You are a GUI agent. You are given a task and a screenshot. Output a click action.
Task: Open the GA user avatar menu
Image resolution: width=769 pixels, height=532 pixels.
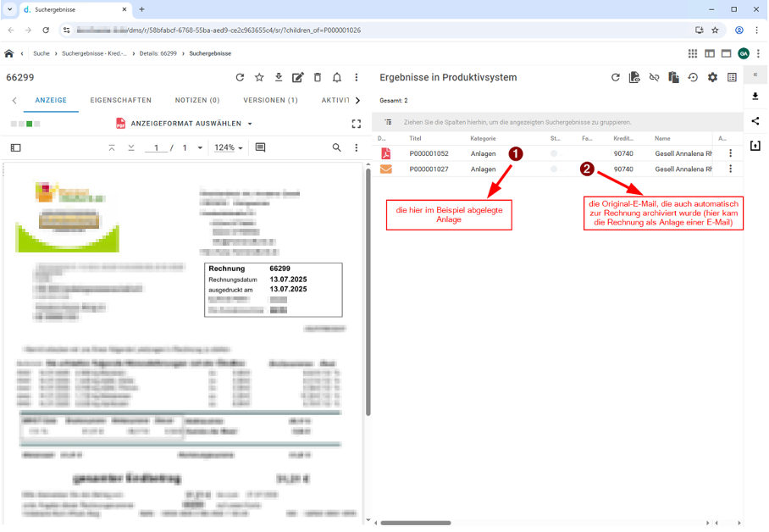pos(744,53)
